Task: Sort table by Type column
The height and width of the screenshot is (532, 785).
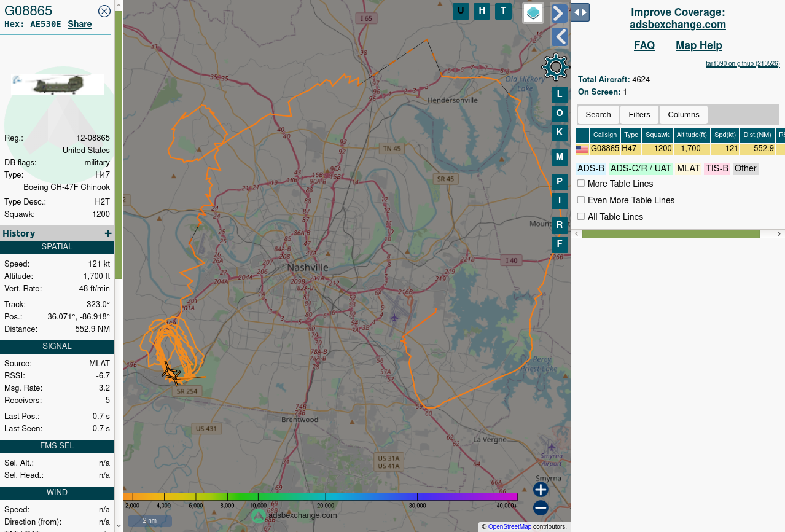Action: [631, 135]
